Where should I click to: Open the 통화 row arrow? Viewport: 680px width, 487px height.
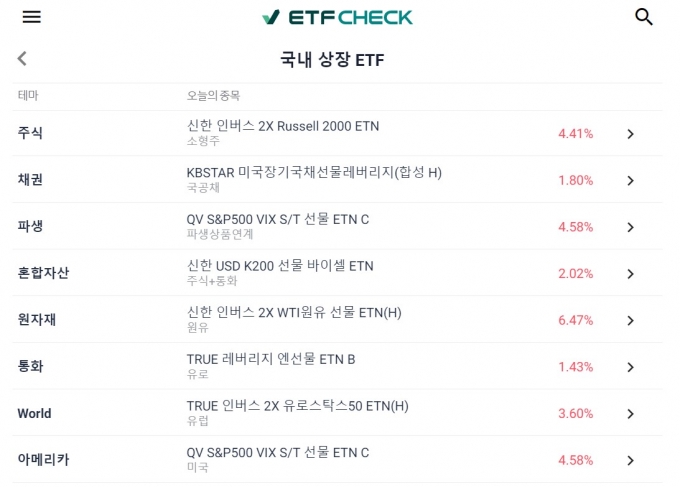pos(631,367)
